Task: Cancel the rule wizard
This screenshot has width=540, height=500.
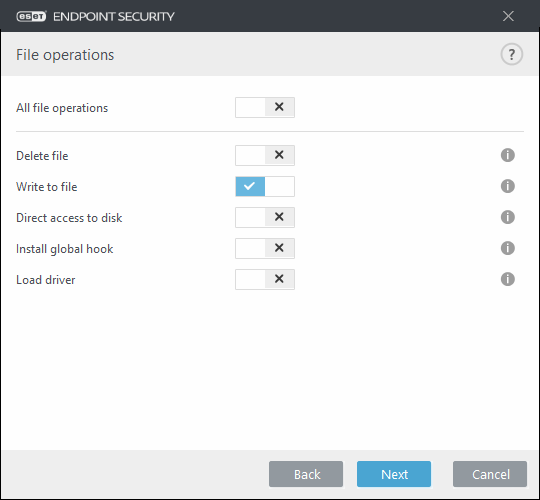Action: [x=490, y=474]
